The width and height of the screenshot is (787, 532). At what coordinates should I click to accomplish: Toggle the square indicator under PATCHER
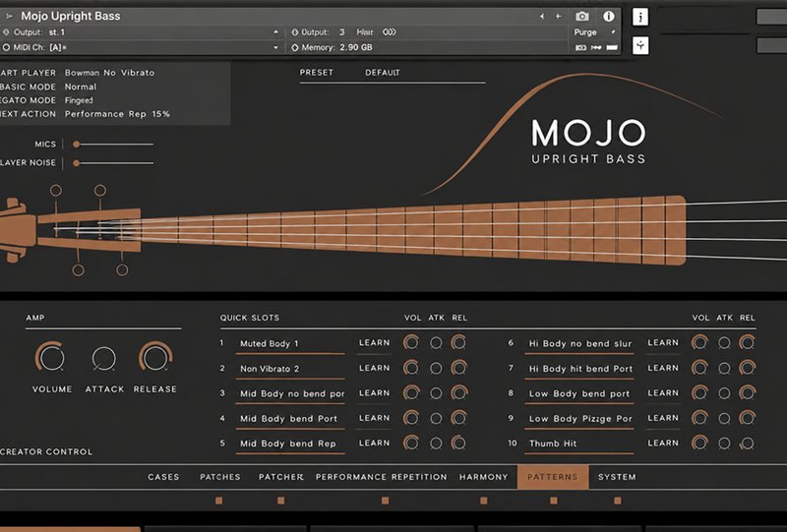281,501
